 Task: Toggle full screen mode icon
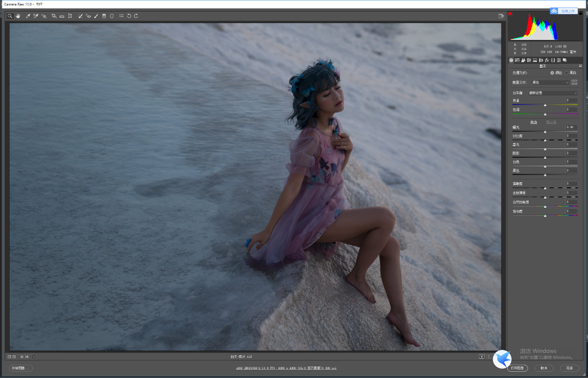[501, 16]
